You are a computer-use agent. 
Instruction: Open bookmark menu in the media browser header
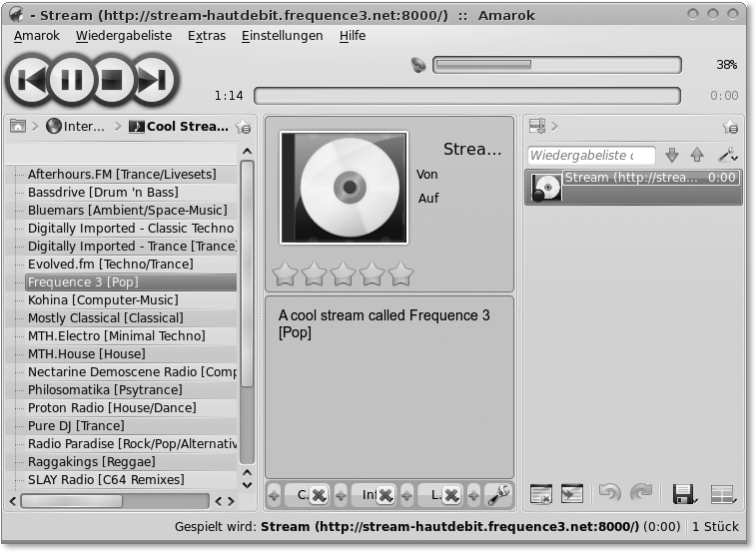pyautogui.click(x=243, y=127)
